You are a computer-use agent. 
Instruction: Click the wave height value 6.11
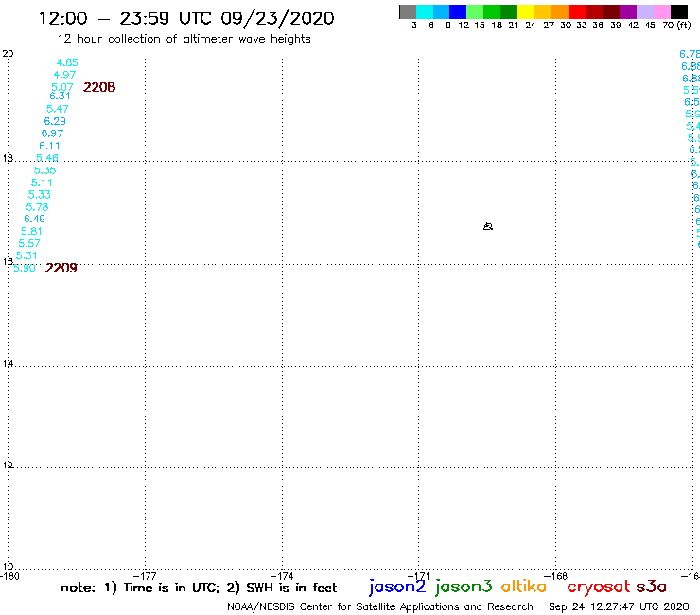[49, 146]
